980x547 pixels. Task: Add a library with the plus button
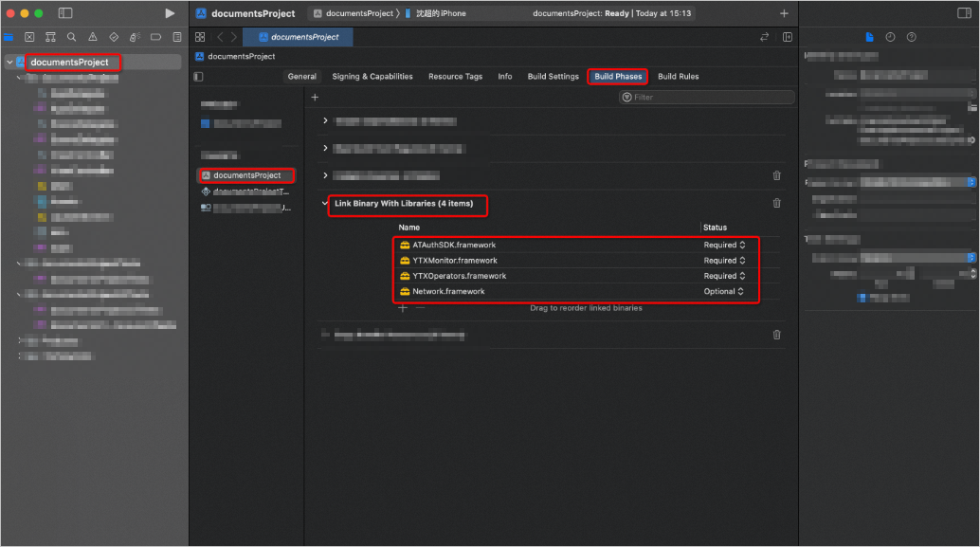pyautogui.click(x=403, y=307)
